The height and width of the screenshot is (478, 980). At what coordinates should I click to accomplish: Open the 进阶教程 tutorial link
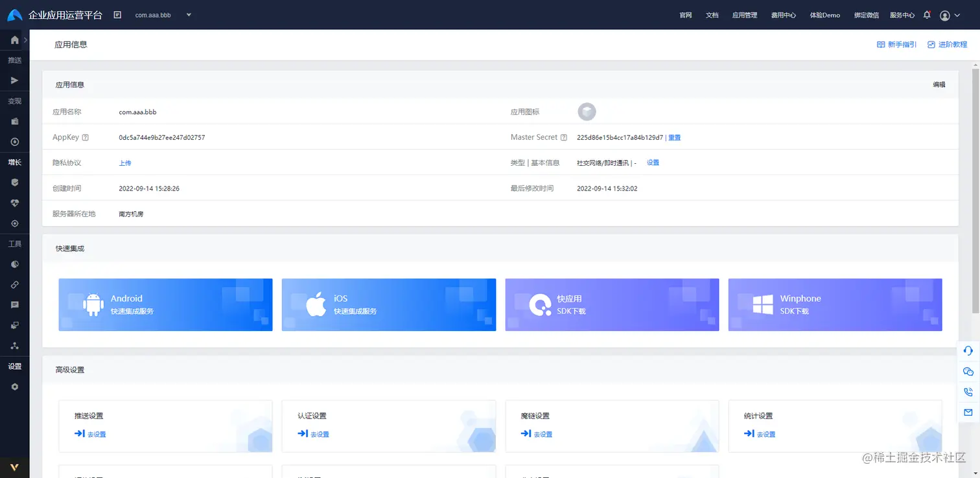click(x=948, y=45)
